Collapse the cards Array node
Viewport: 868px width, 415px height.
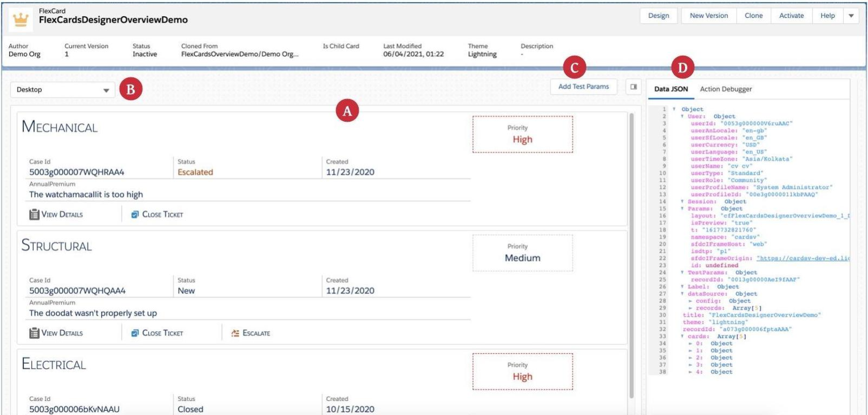[682, 336]
